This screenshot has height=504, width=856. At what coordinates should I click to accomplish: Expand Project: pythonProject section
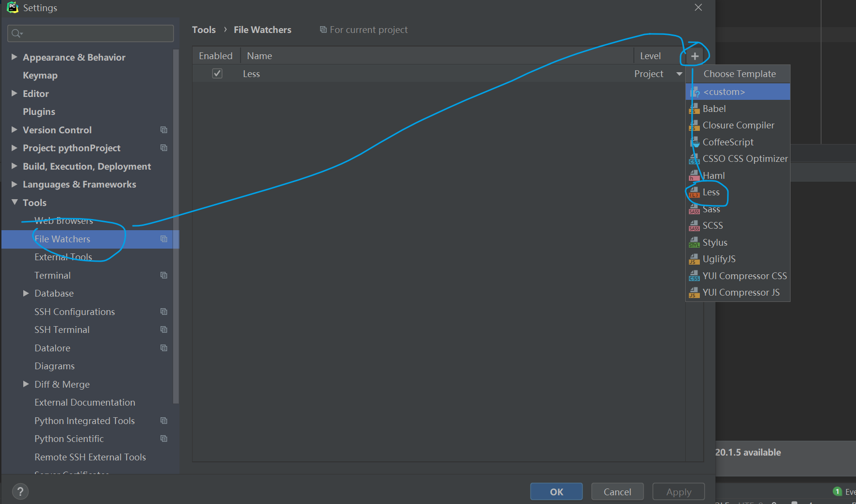tap(14, 148)
